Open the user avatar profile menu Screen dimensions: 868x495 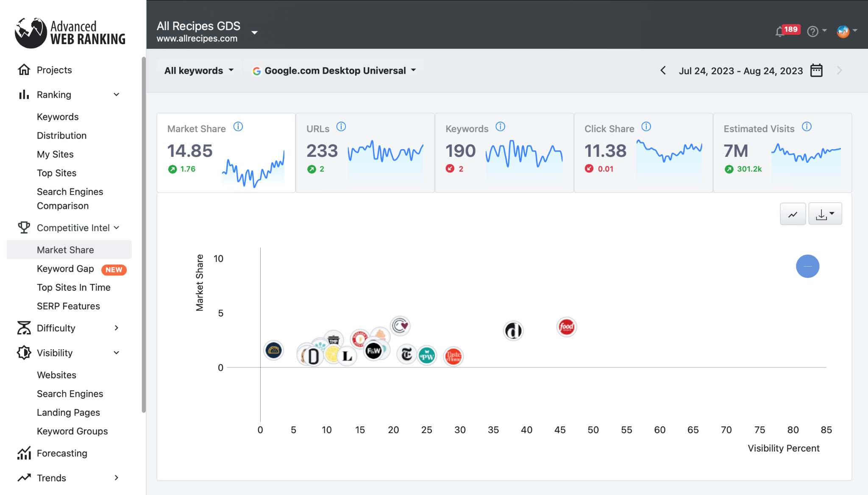pos(843,31)
